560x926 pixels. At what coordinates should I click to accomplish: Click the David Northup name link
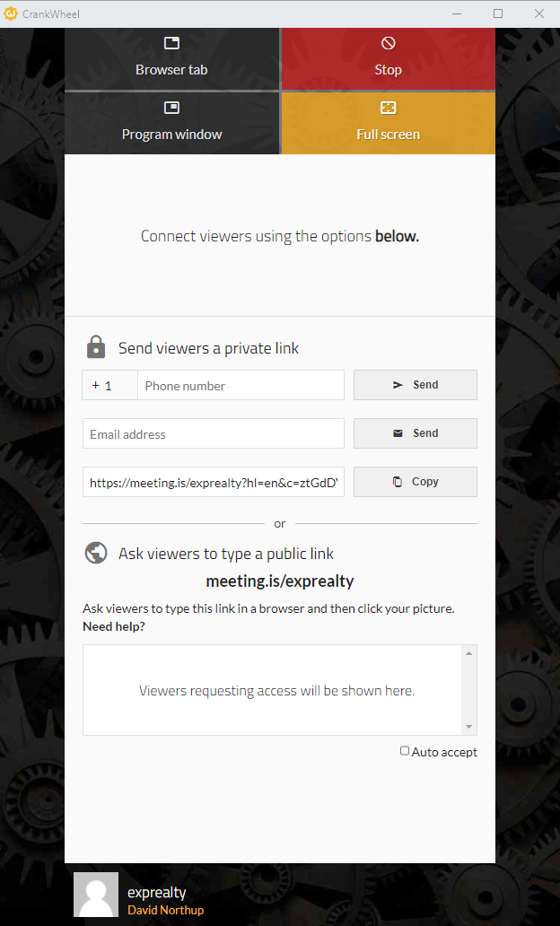coord(165,910)
